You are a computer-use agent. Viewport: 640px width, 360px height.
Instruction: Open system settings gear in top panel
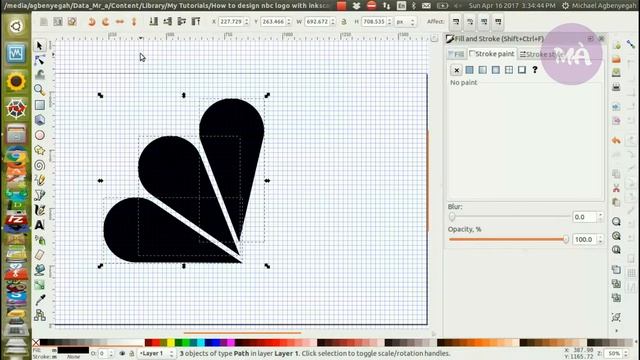(565, 6)
